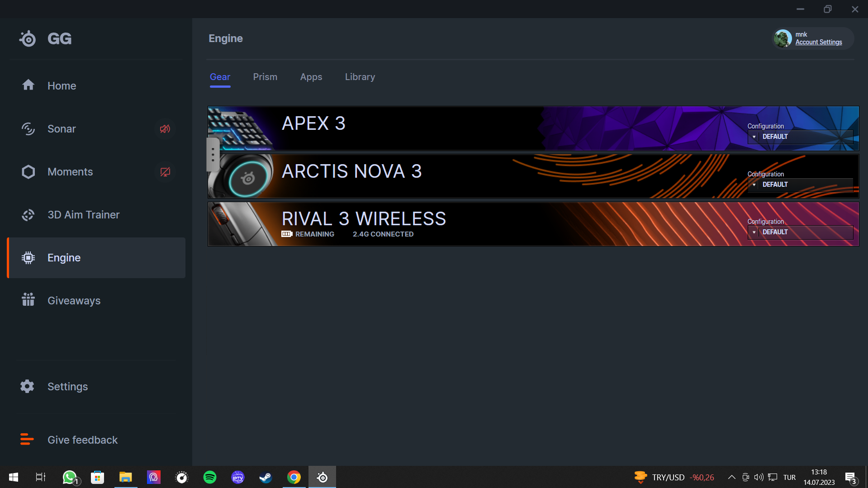Click the Rival 3 battery remaining icon

pyautogui.click(x=287, y=234)
